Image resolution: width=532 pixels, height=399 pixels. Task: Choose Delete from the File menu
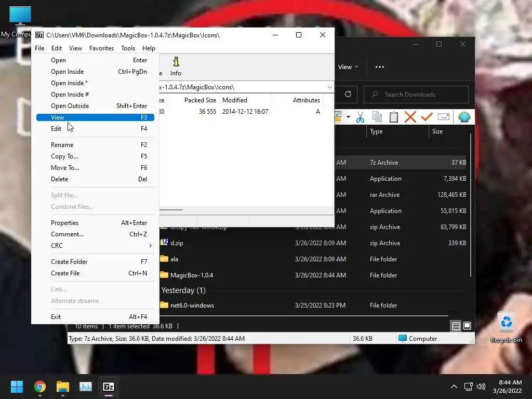(x=95, y=179)
